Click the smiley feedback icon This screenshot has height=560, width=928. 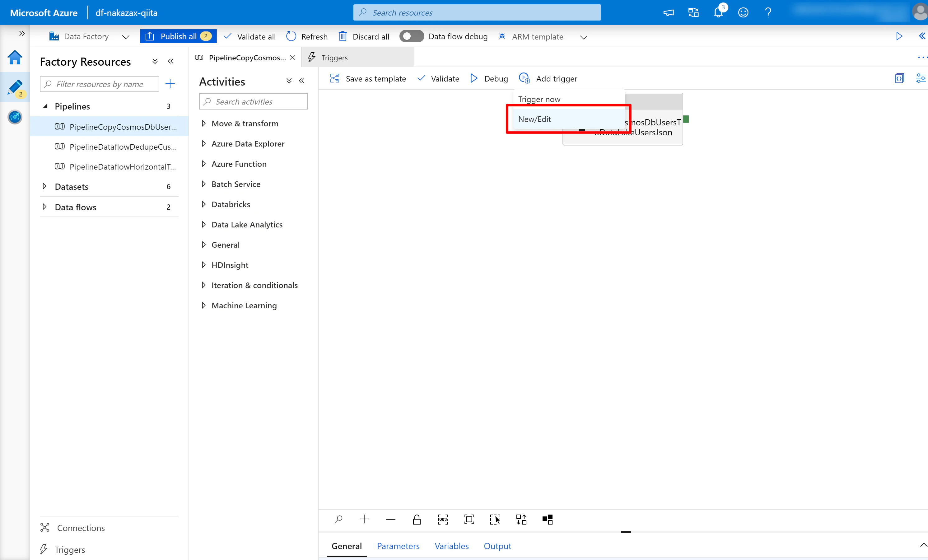(x=743, y=13)
